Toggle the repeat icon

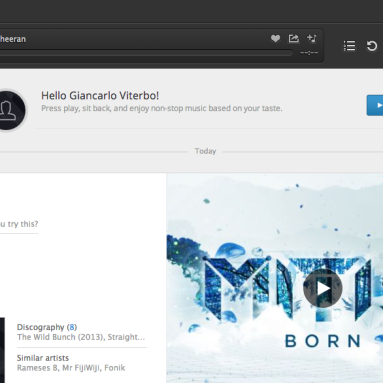coord(372,46)
